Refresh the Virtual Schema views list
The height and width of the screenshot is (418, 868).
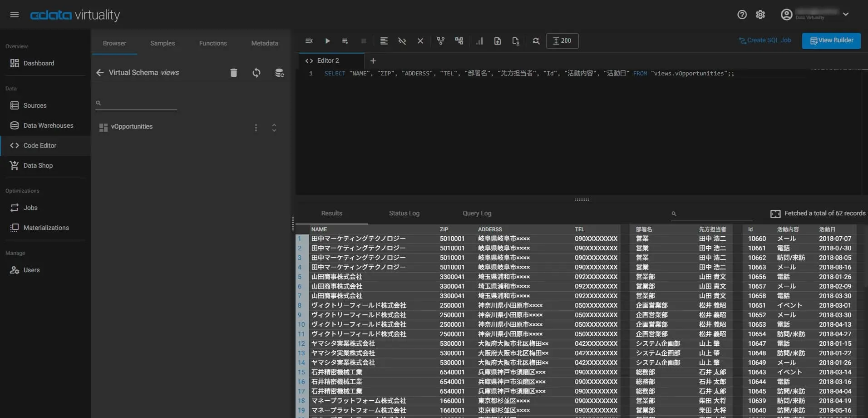[256, 73]
